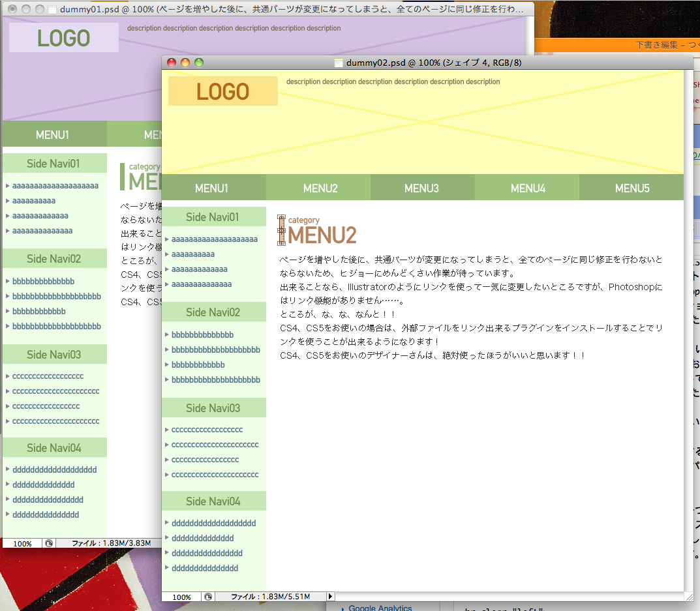Image resolution: width=700 pixels, height=611 pixels.
Task: Click the timing icon in the dummy02 status bar
Action: (x=207, y=597)
